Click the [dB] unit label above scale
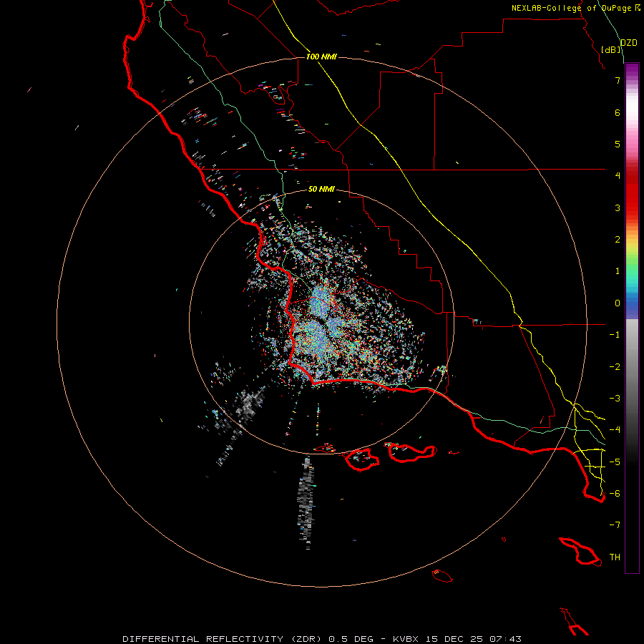The width and height of the screenshot is (644, 644). tap(611, 49)
